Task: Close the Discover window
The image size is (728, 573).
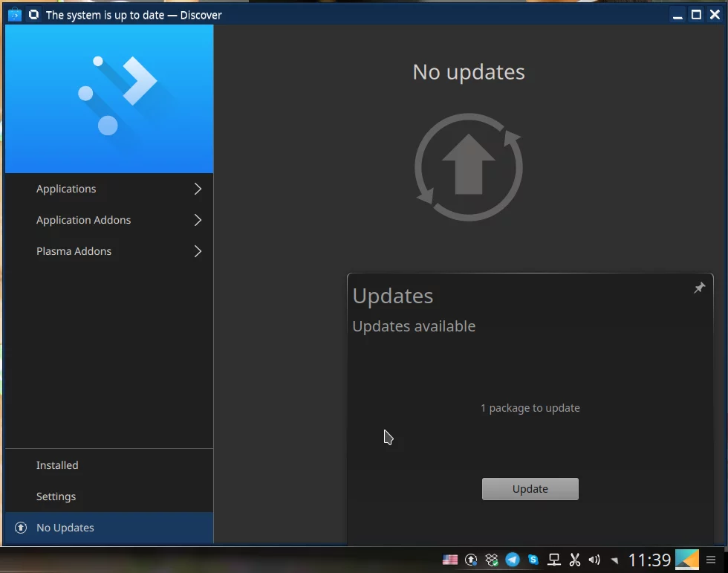Action: tap(715, 15)
